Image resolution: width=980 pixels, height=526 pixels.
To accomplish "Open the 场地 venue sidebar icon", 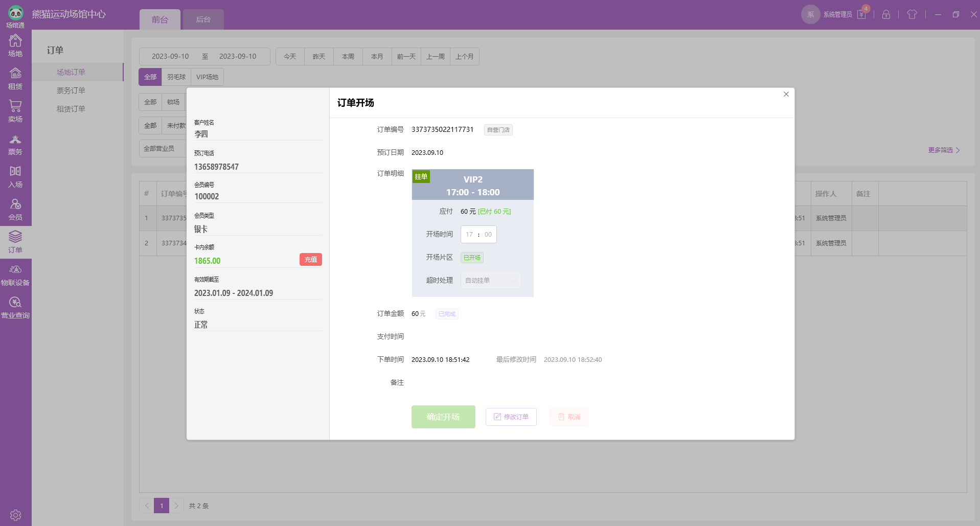I will pos(15,45).
